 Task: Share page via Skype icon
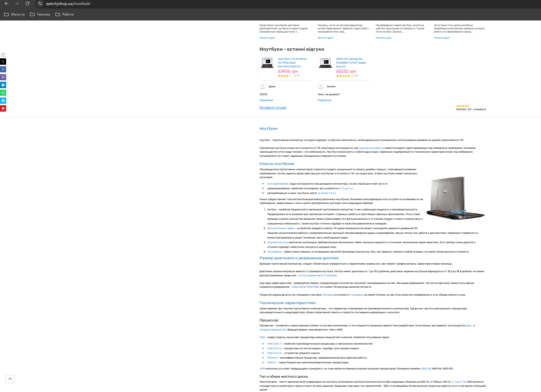pyautogui.click(x=3, y=100)
